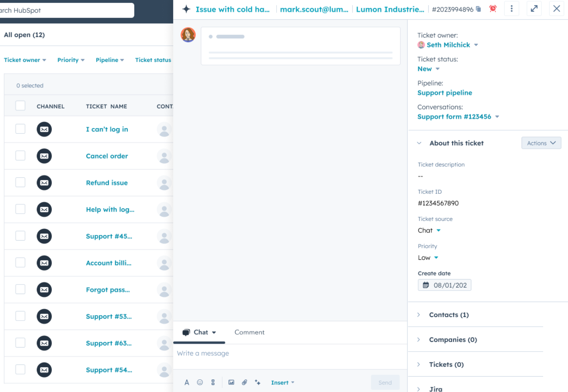Open the Support #45... ticket
The height and width of the screenshot is (392, 568).
(x=109, y=236)
